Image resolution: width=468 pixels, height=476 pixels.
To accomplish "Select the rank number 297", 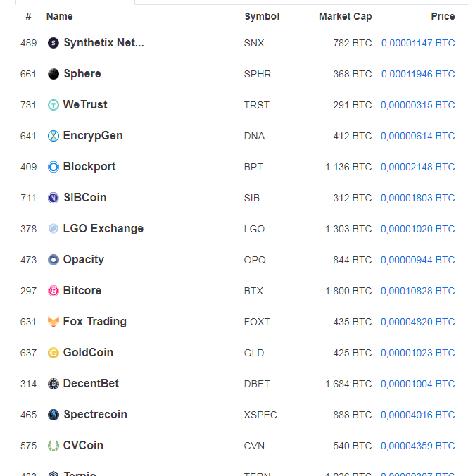I will point(29,291).
